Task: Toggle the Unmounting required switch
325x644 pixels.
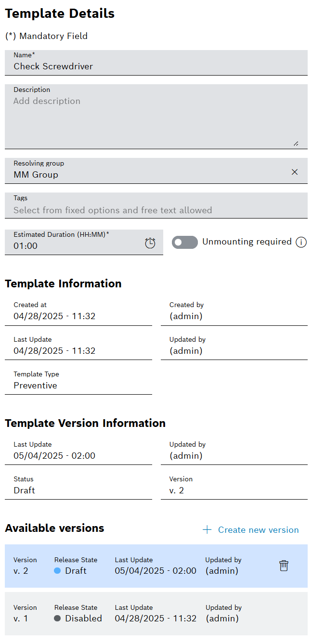Action: pos(185,242)
